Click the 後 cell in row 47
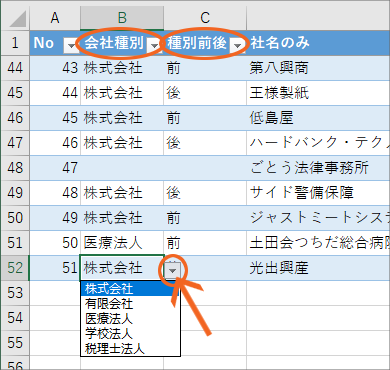The image size is (390, 370). pos(205,143)
